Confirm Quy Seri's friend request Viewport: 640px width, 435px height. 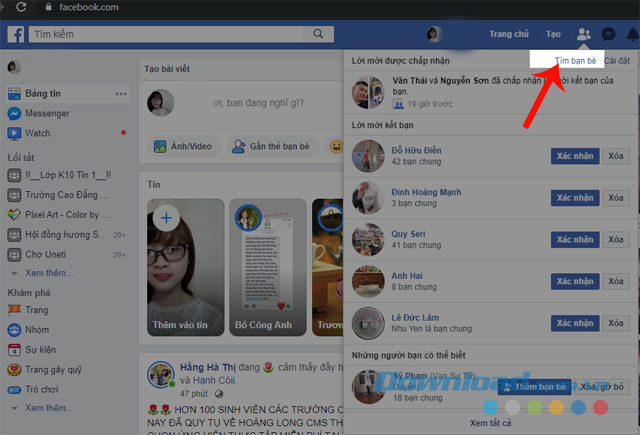point(575,240)
